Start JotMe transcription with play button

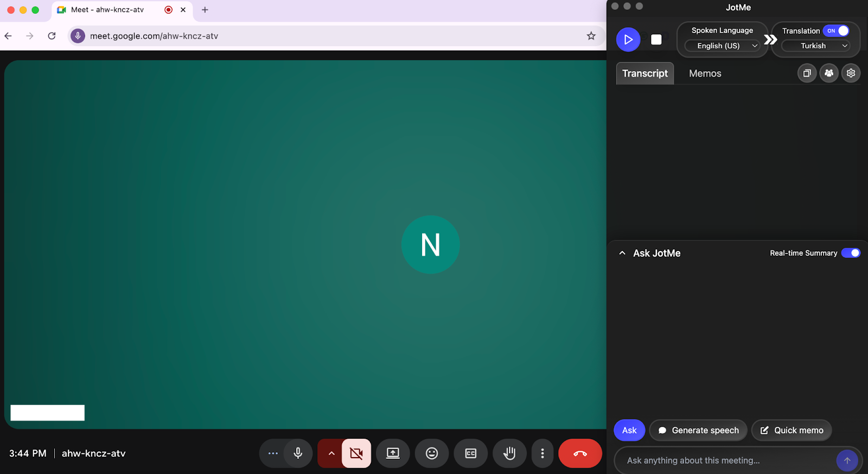[628, 40]
